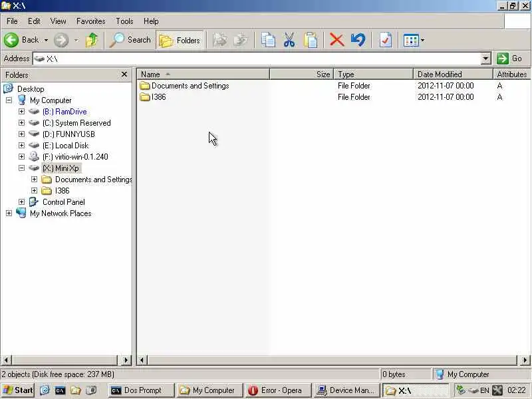This screenshot has height=399, width=532.
Task: Expand the (D:) FUNNYUSB node
Action: (x=21, y=134)
